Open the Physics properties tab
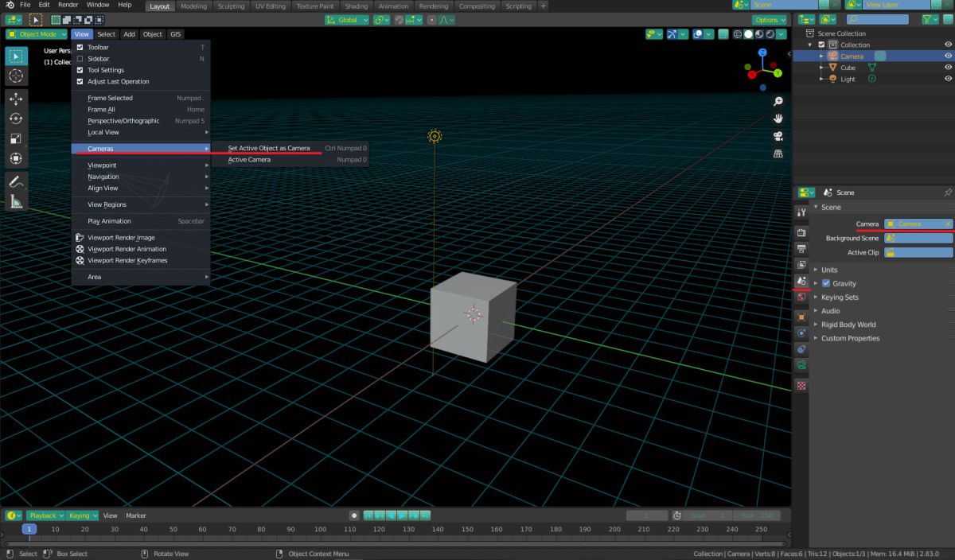 tap(801, 333)
